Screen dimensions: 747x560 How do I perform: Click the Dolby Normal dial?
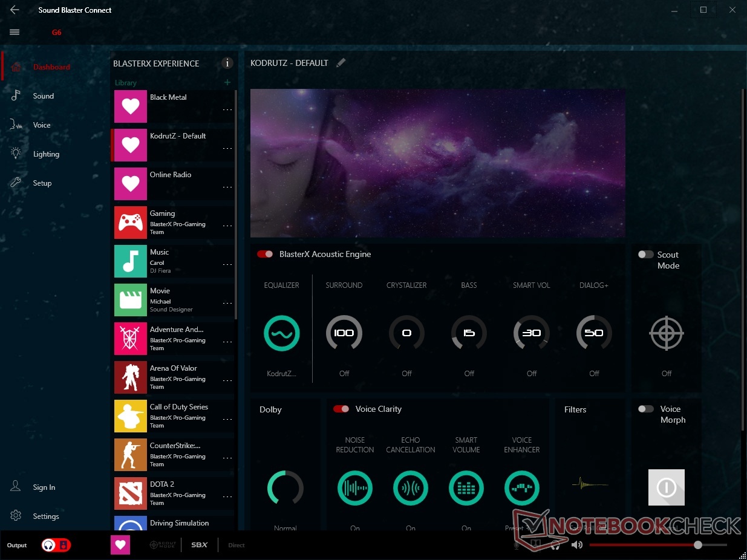coord(285,488)
